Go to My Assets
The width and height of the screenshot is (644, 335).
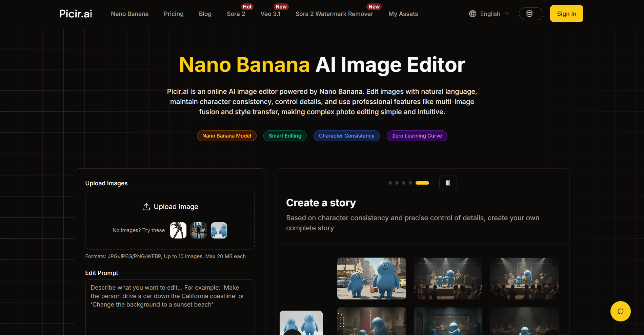[x=403, y=14]
